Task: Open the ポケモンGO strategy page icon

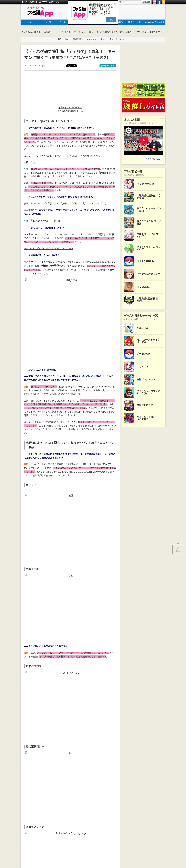Action: pos(129,354)
